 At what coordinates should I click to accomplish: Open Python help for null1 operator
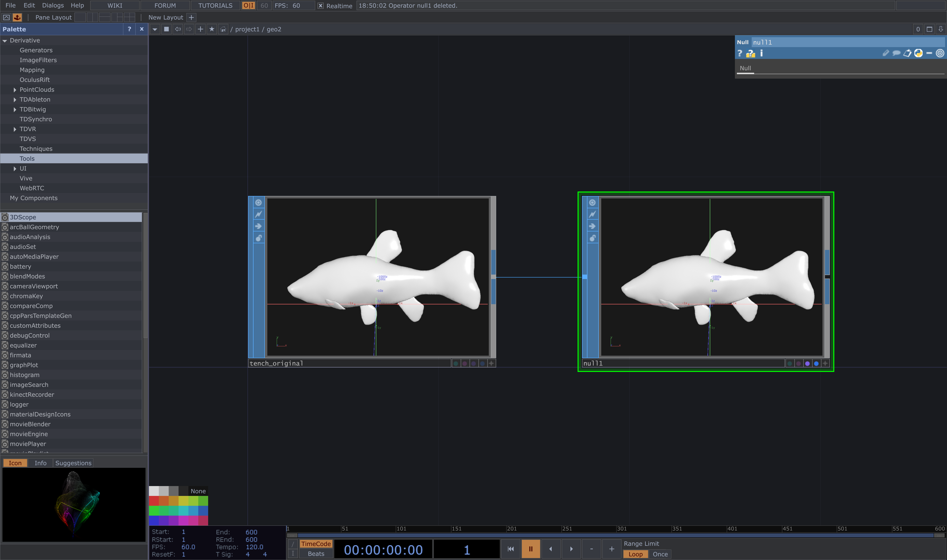click(750, 53)
